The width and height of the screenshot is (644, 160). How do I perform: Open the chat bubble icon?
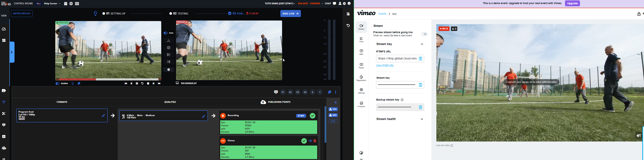click(335, 4)
